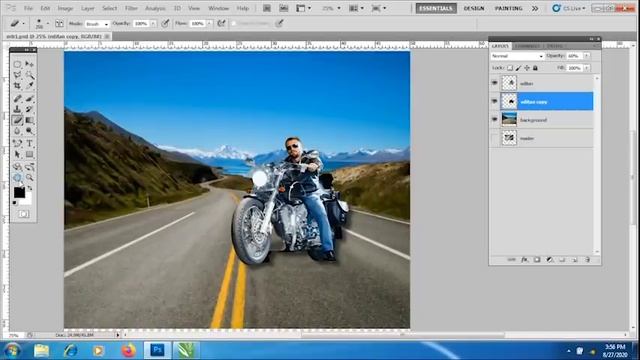Open the eraser Opacity arrow in options bar
The height and width of the screenshot is (360, 640).
pyautogui.click(x=153, y=24)
